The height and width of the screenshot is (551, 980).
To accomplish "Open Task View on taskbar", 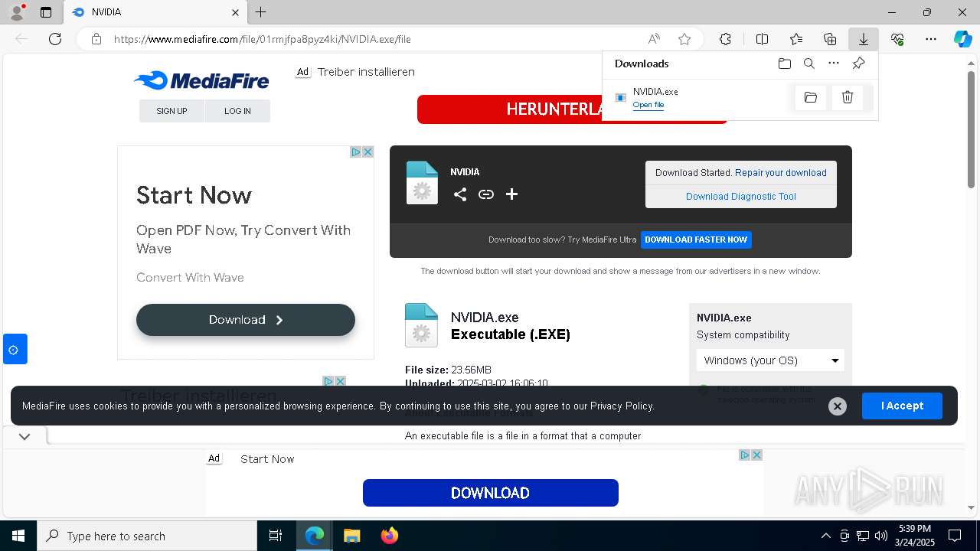I will [276, 536].
